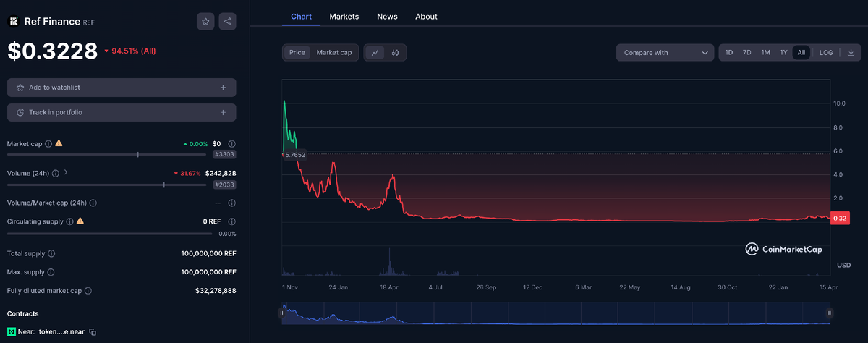Select the All time range
Viewport: 868px width, 343px height.
(801, 52)
